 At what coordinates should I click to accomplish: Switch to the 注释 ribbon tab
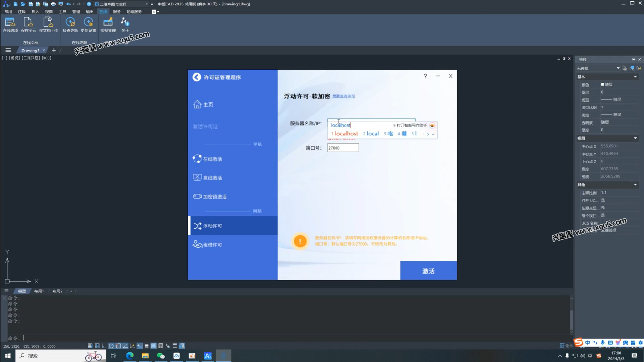click(22, 12)
